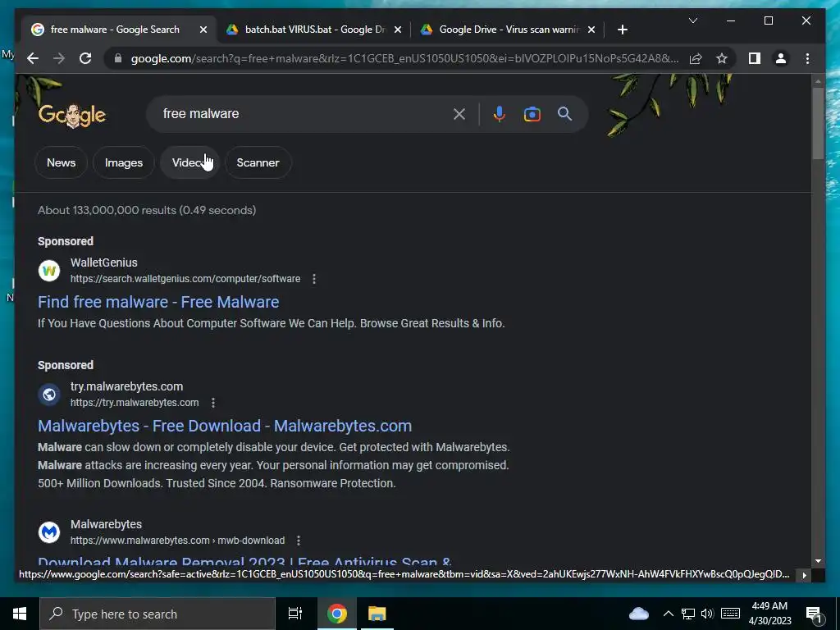
Task: Open options for the try.malwarebytes.com ad
Action: pos(213,402)
